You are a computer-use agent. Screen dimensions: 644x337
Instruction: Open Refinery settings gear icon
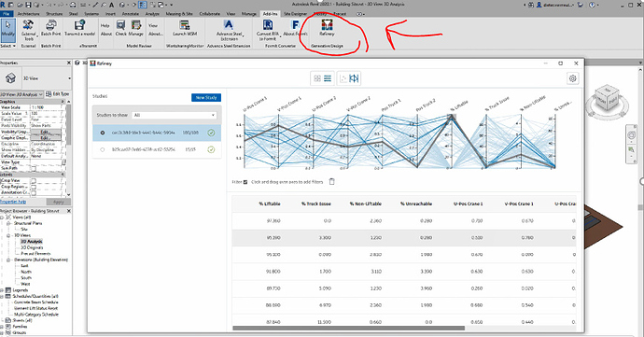[572, 78]
